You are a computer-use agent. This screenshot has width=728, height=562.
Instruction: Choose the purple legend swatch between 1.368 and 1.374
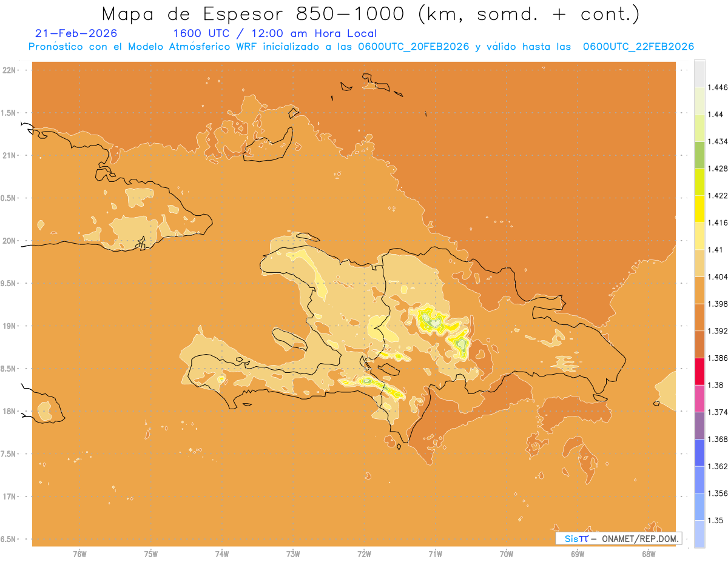click(699, 426)
